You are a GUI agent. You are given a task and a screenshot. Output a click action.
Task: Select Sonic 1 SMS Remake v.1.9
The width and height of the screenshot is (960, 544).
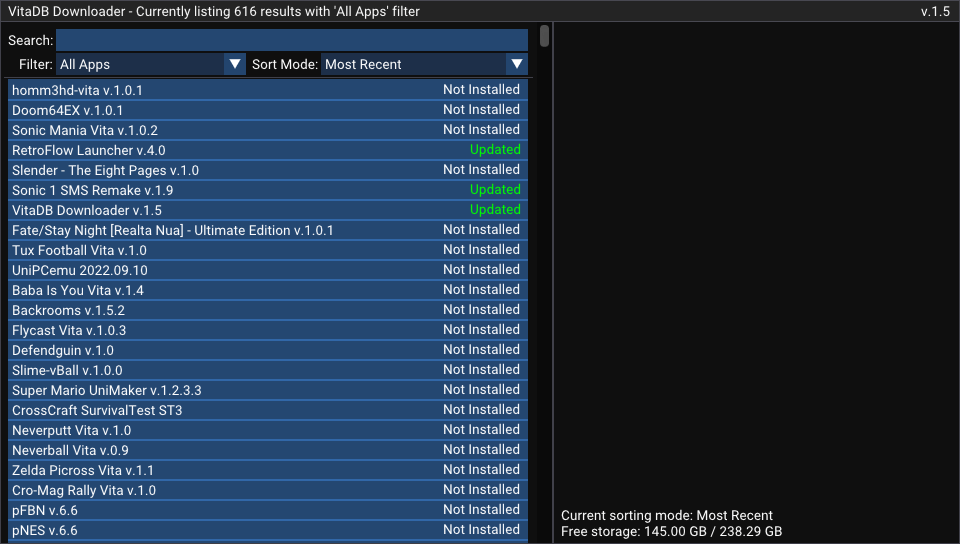[x=268, y=190]
